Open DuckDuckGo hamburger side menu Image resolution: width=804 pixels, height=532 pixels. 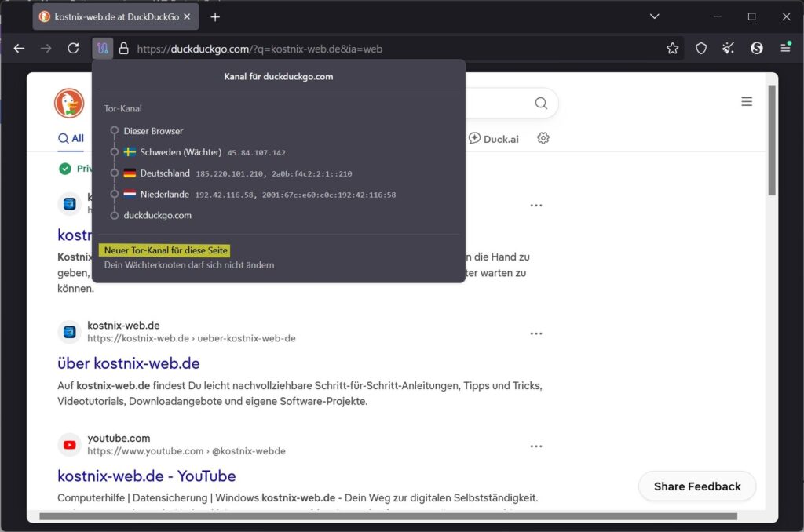[x=747, y=101]
